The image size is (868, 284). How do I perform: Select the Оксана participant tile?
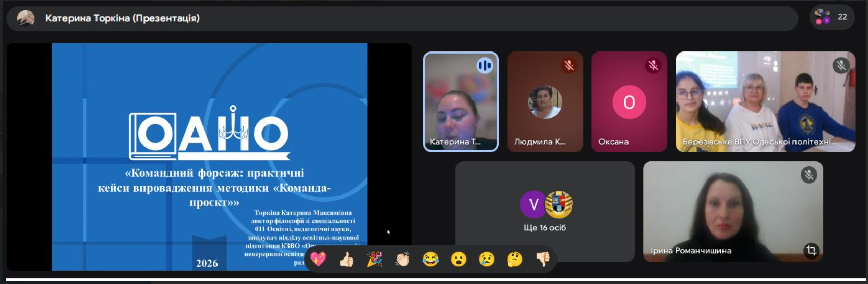(629, 102)
